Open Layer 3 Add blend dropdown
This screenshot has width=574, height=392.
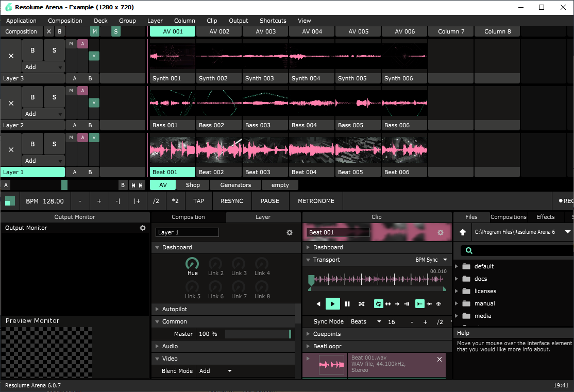[43, 67]
